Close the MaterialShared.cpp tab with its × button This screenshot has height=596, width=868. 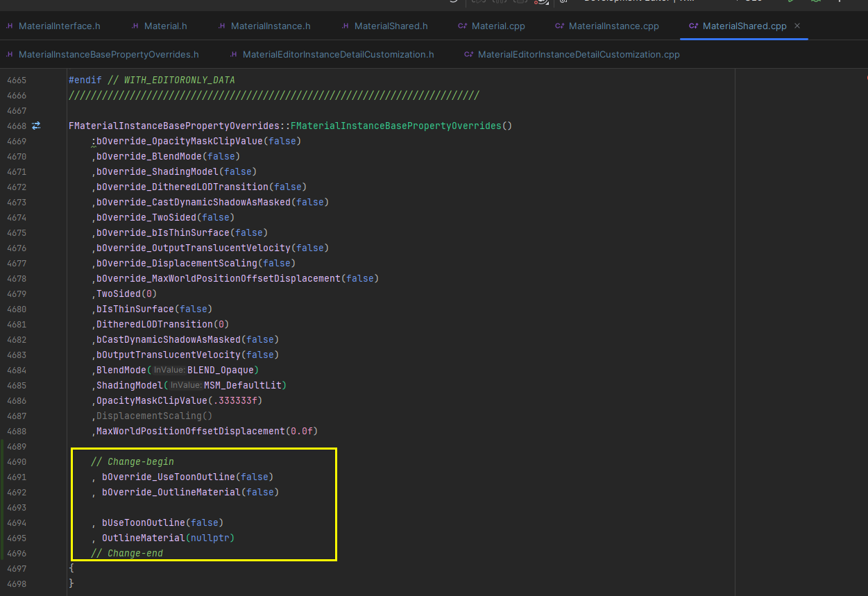[797, 26]
